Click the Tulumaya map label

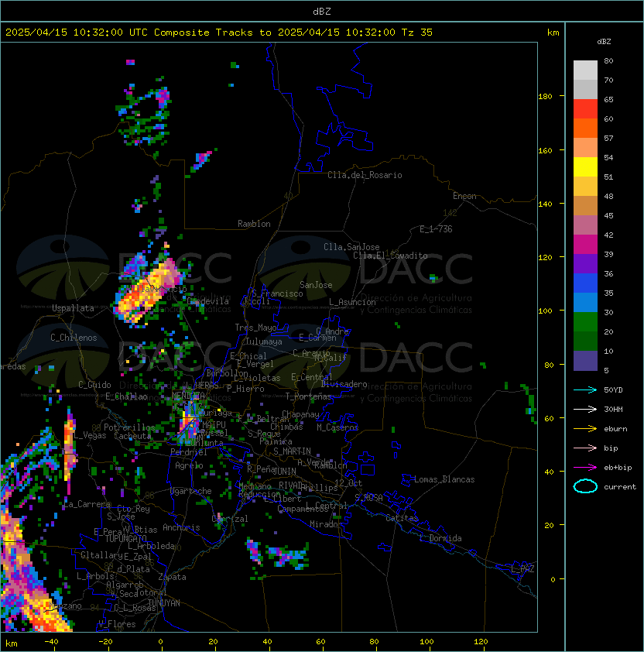264,341
